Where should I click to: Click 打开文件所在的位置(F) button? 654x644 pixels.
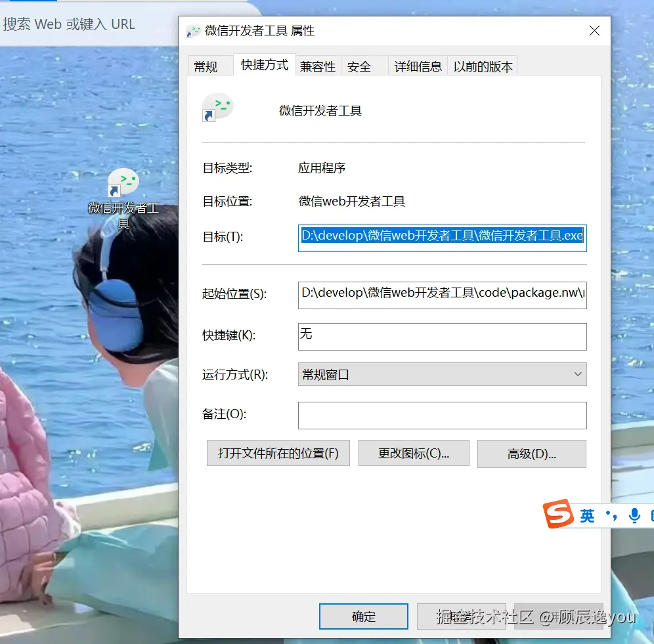[278, 453]
